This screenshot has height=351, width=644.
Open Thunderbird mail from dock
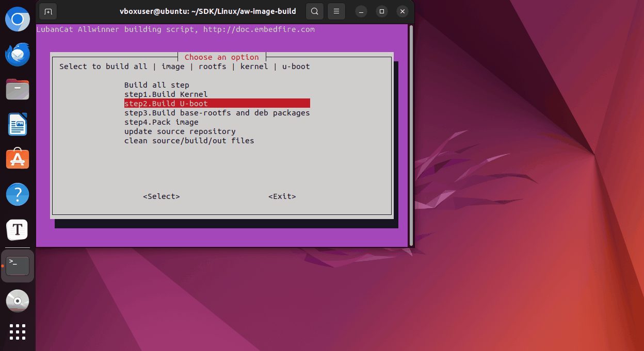click(18, 55)
